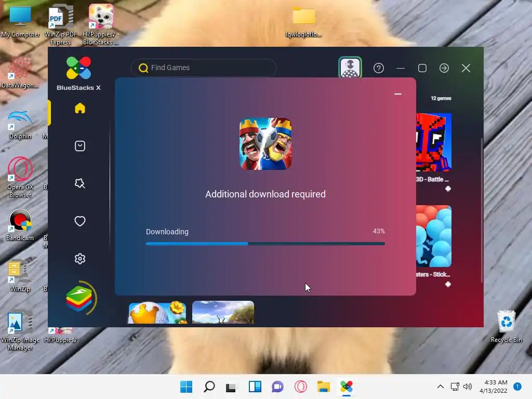
Task: Click the circled arrow icon in title bar
Action: pos(444,68)
